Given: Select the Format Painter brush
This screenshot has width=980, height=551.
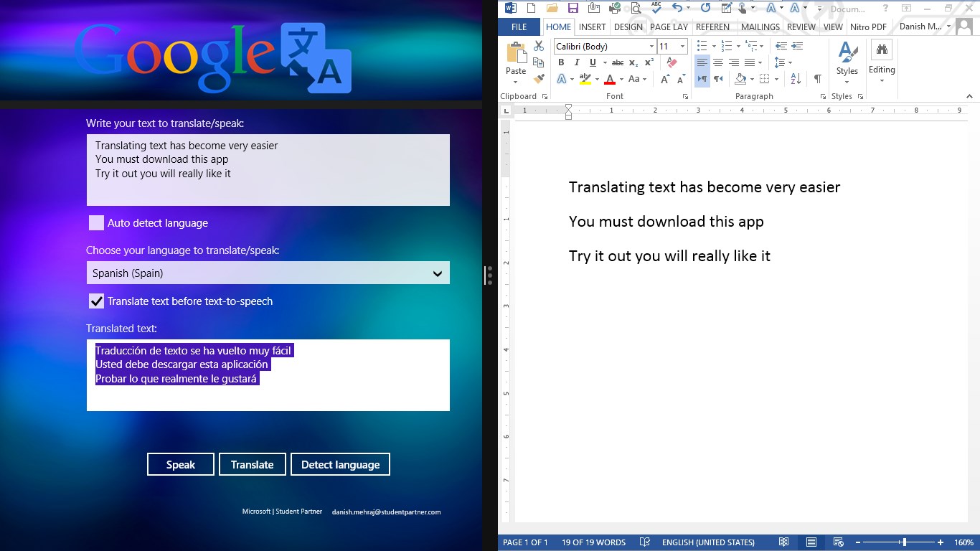Looking at the screenshot, I should click(x=539, y=79).
